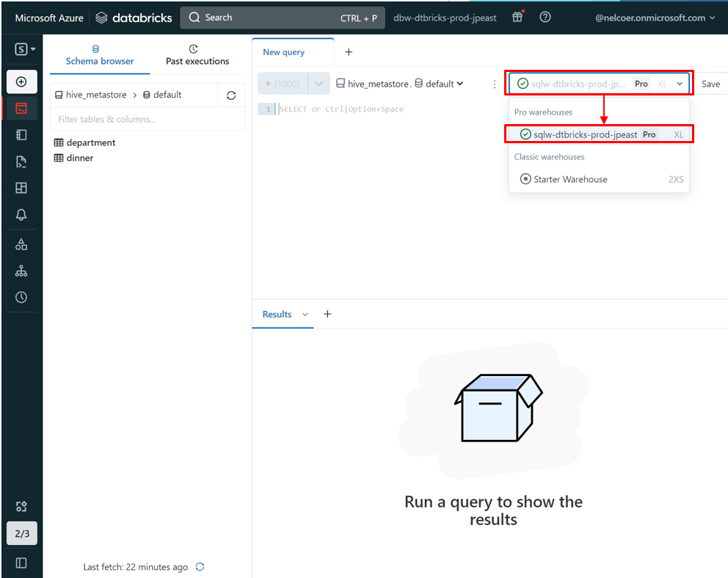
Task: Click the databricks logo
Action: [x=134, y=18]
